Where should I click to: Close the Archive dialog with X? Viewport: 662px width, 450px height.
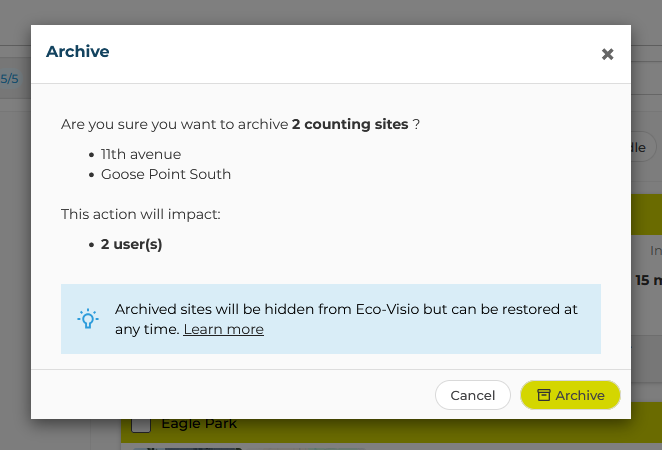click(x=607, y=54)
